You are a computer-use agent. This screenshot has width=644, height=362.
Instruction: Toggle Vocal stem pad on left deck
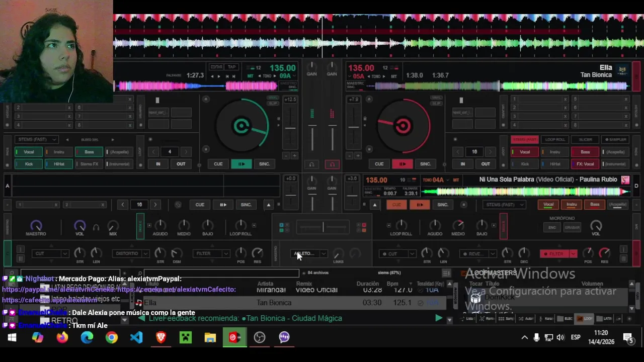coord(29,152)
